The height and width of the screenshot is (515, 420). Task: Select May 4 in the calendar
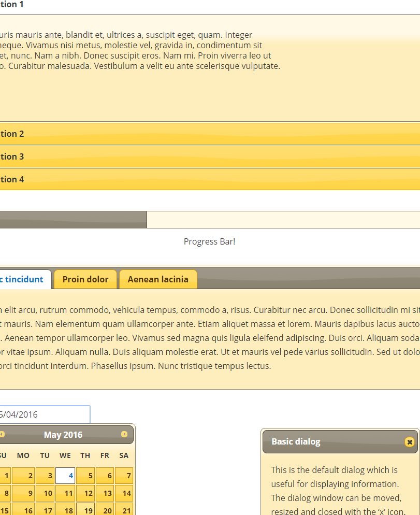click(65, 476)
